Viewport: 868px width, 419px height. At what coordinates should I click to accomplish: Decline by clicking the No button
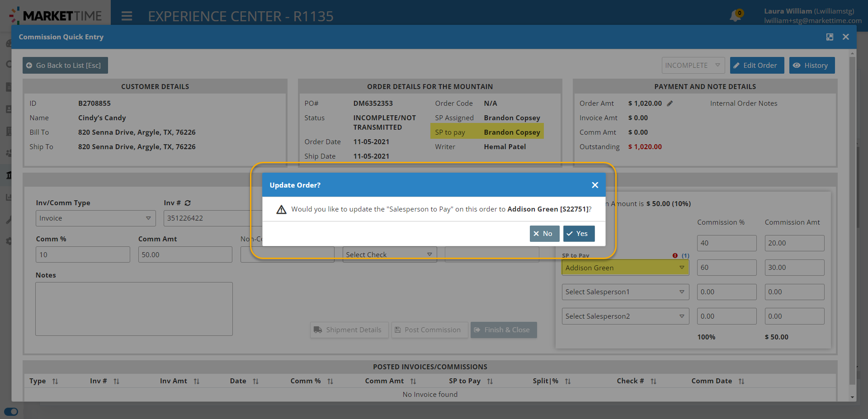point(544,234)
